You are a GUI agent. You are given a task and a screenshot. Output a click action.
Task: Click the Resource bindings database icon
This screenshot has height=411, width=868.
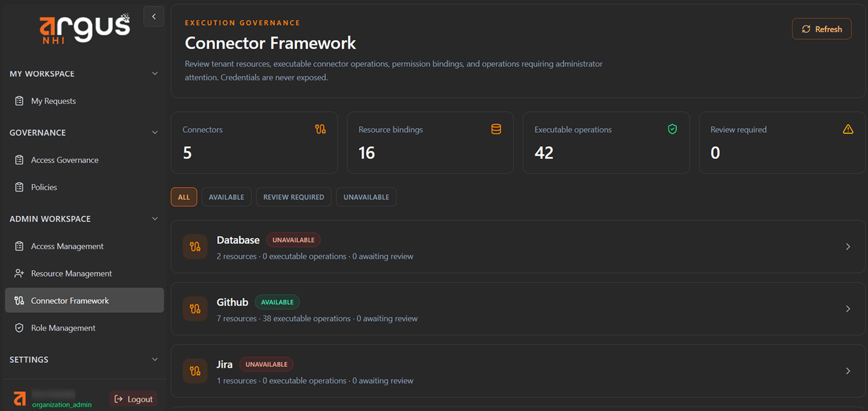pos(496,129)
